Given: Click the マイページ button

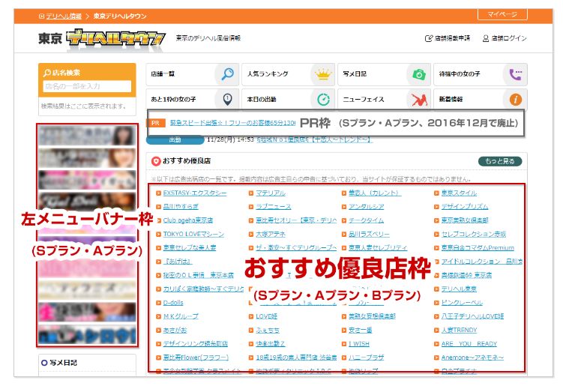Looking at the screenshot, I should [x=502, y=14].
